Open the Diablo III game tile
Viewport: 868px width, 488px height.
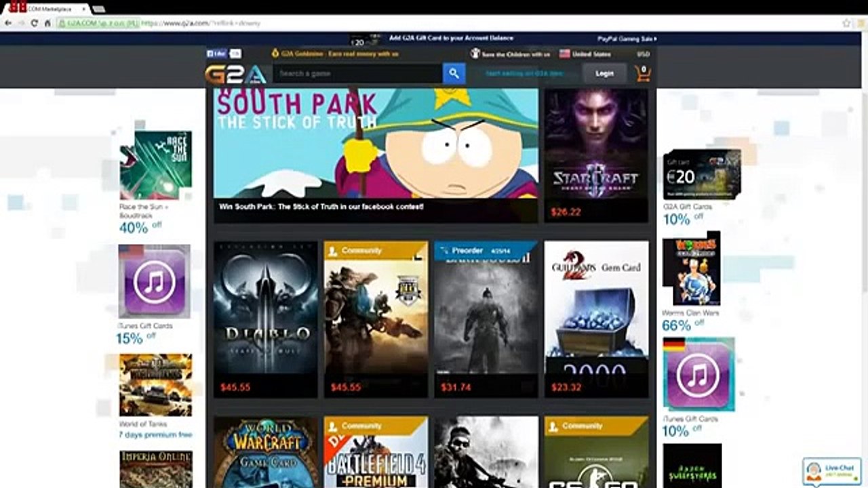[266, 319]
